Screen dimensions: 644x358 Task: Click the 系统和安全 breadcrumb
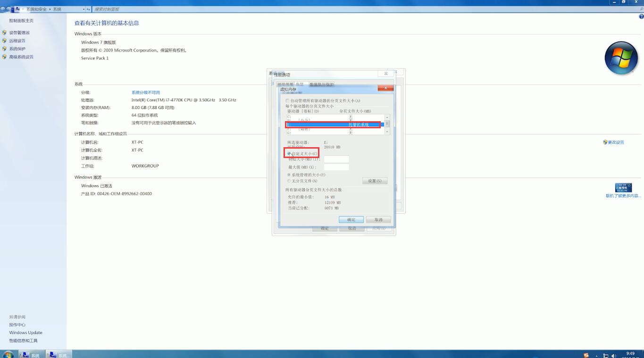point(36,9)
